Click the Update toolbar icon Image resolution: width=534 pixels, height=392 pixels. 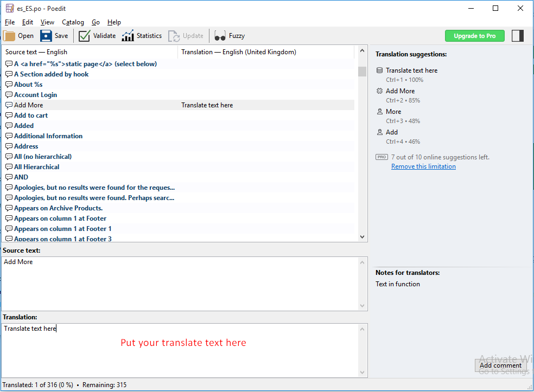[174, 36]
